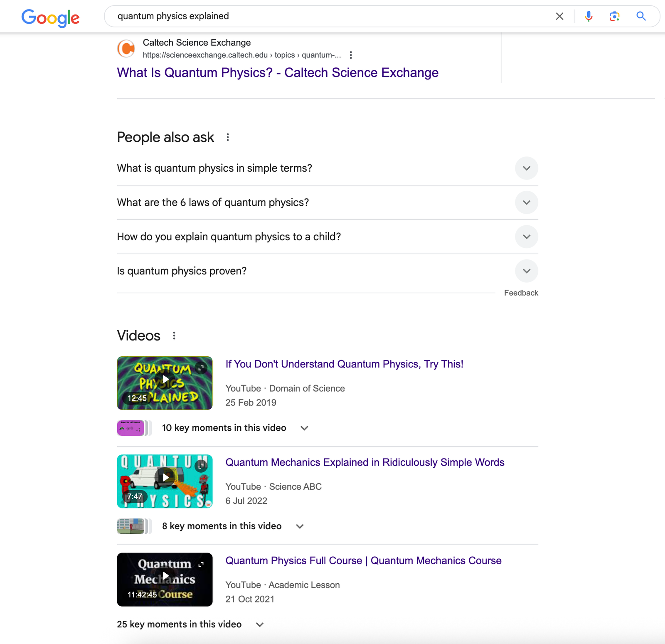Expand the 10 key moments dropdown
Screen dimensions: 665x644
tap(304, 428)
